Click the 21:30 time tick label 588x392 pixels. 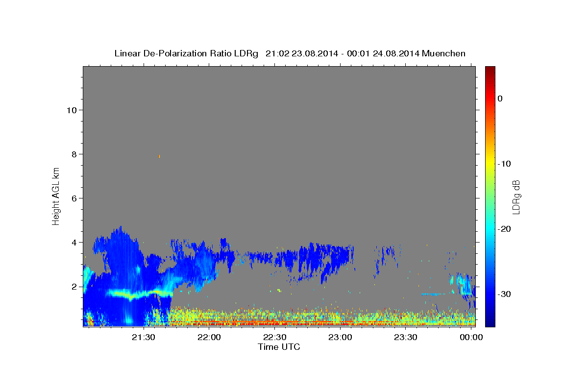(x=144, y=338)
